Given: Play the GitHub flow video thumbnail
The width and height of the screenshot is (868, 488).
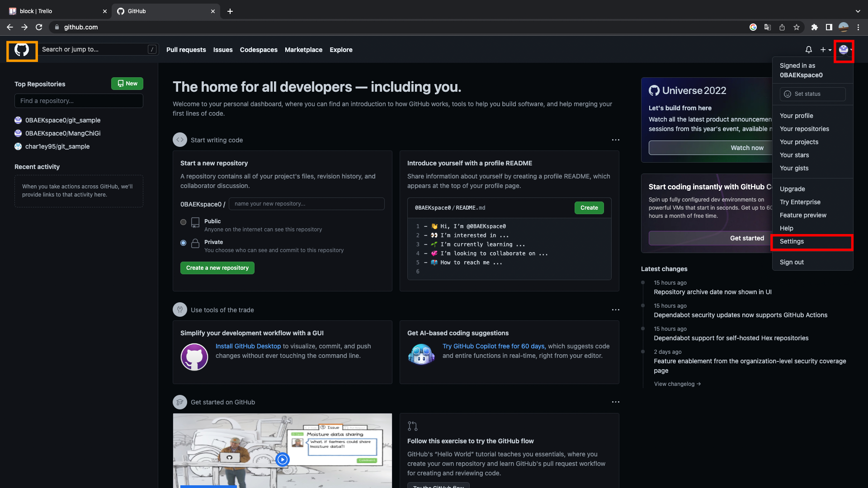Looking at the screenshot, I should pos(283,459).
